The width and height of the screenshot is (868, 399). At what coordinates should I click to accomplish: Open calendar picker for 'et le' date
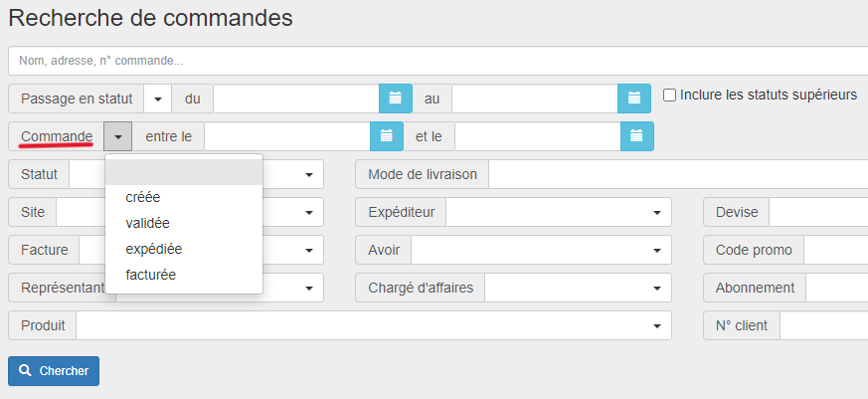[x=636, y=136]
